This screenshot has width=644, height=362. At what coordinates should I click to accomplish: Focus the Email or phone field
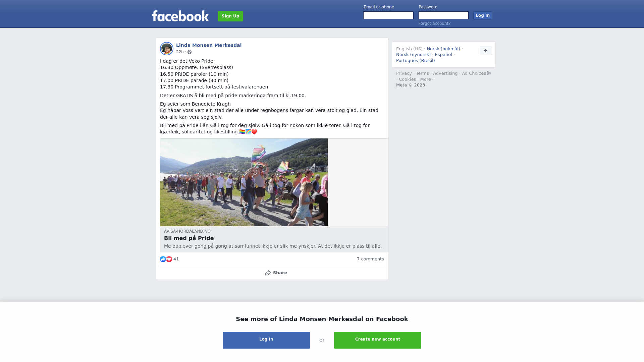pos(388,15)
